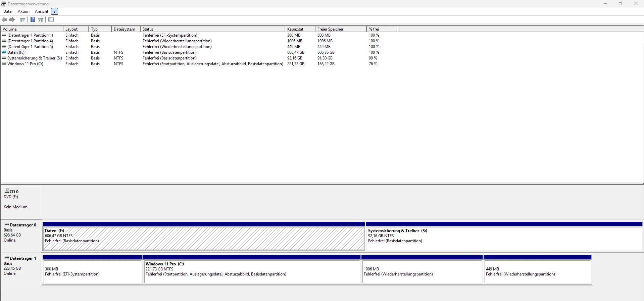Sort by the Dateisystem column header
This screenshot has height=301, width=644.
pyautogui.click(x=126, y=29)
